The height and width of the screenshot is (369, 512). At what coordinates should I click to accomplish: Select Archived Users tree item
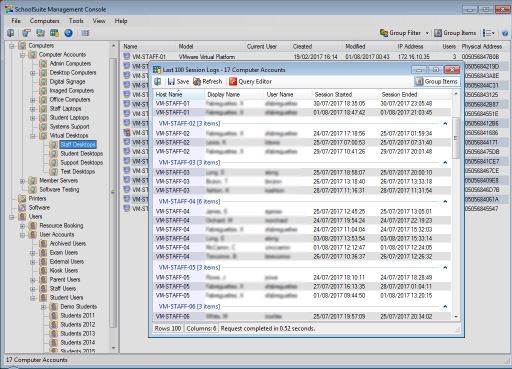68,244
